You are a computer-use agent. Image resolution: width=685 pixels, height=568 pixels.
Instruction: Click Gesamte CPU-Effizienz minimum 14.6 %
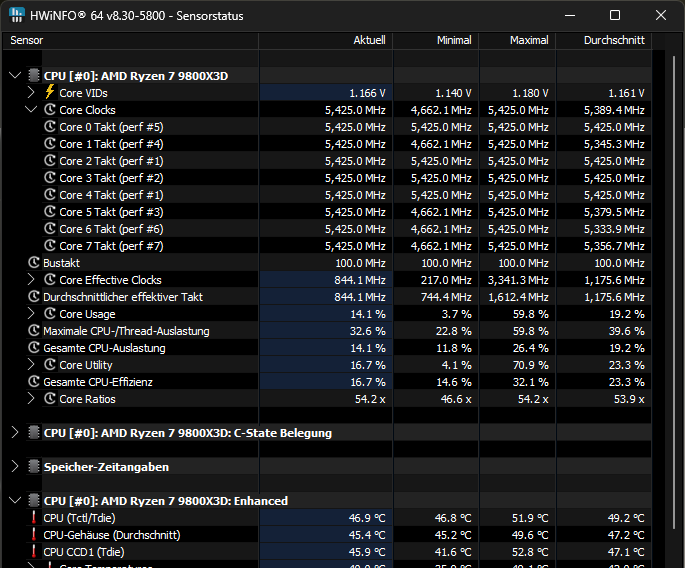[454, 382]
